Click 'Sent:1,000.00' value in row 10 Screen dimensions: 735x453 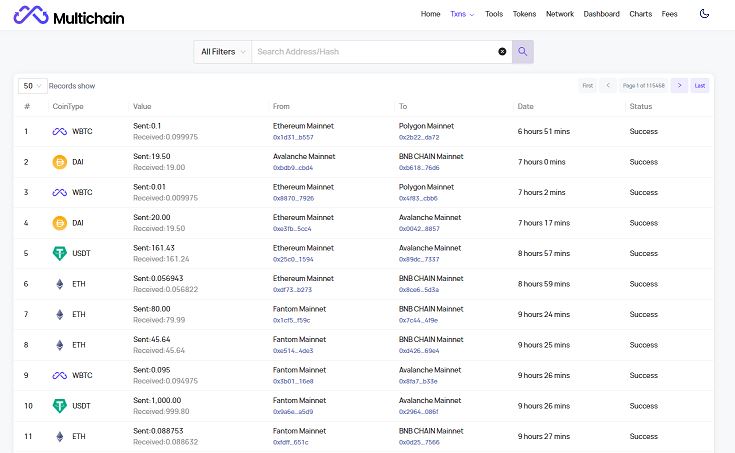pyautogui.click(x=157, y=400)
